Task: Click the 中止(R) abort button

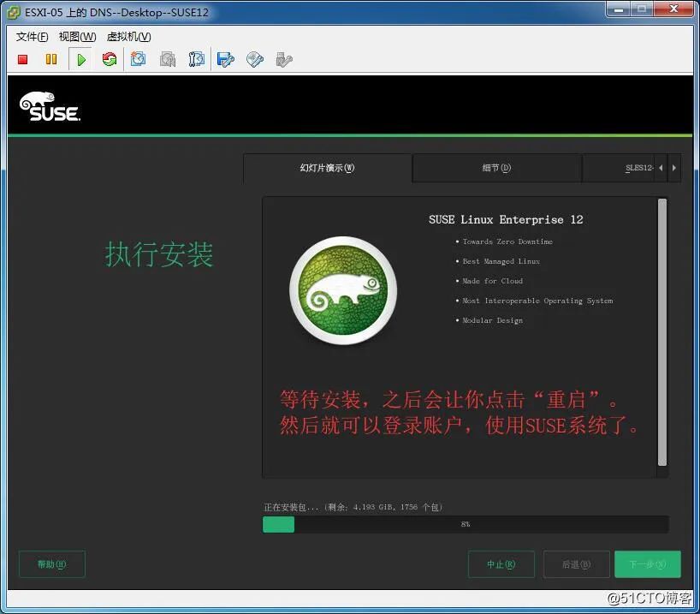Action: click(501, 564)
